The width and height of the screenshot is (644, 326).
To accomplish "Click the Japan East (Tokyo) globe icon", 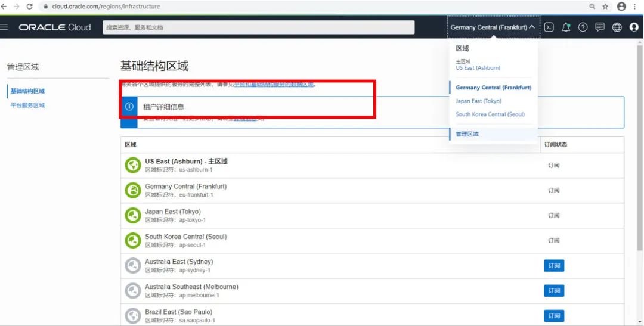I will click(132, 215).
